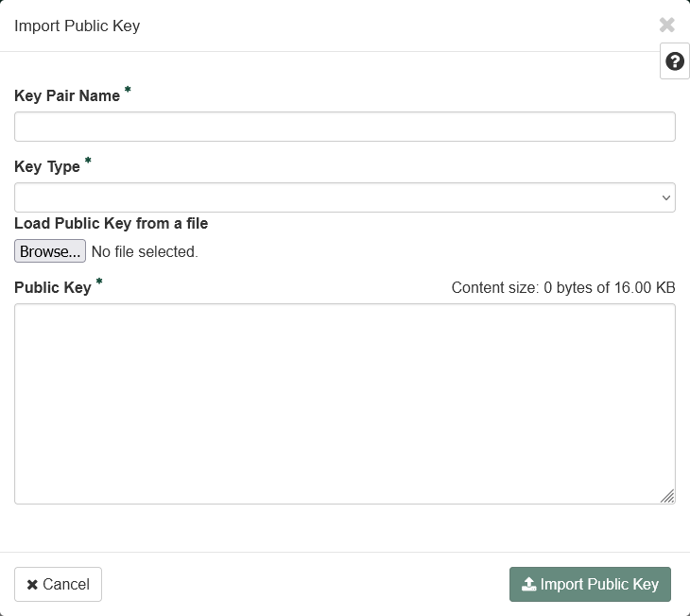Click the upload icon on Import button
Viewport: 690px width, 616px height.
(529, 584)
